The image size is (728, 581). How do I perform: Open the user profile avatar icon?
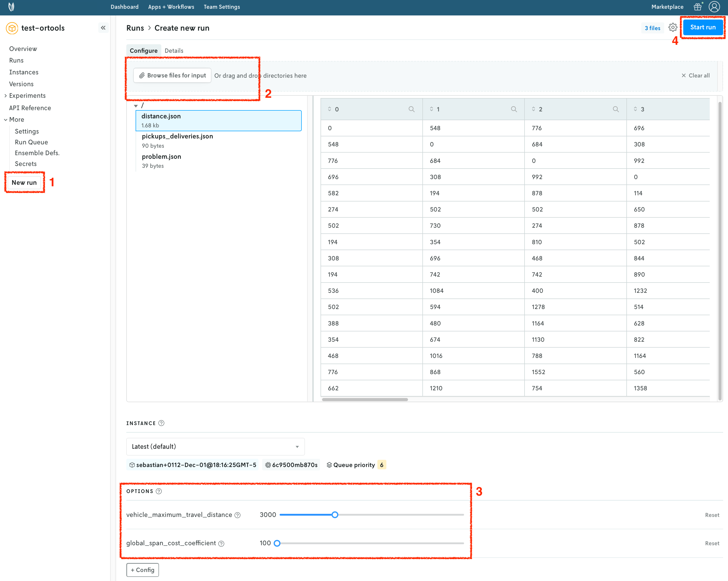click(714, 7)
